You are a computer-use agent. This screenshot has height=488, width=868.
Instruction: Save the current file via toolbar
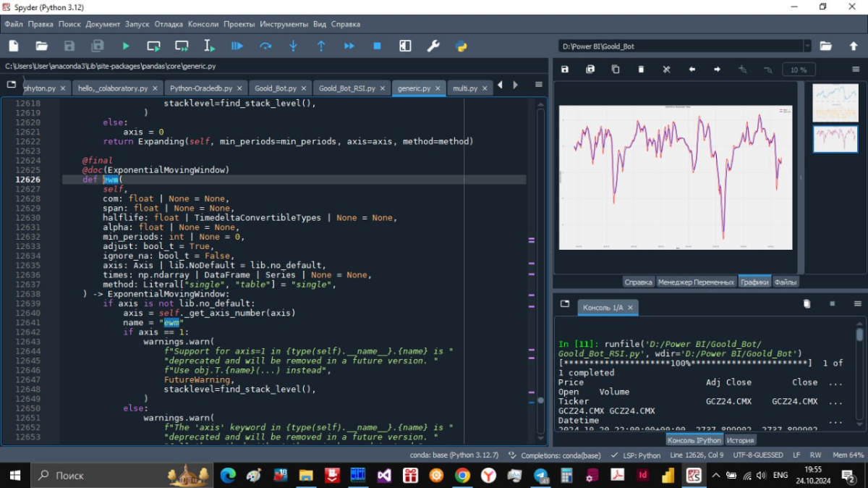69,46
